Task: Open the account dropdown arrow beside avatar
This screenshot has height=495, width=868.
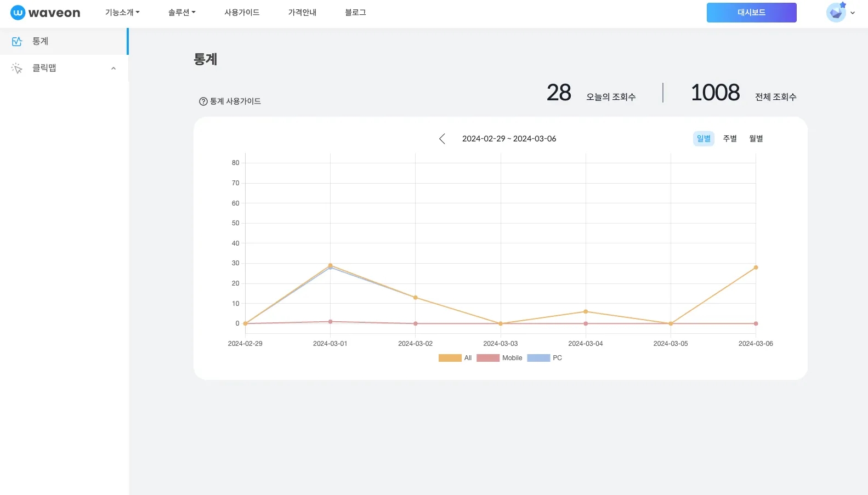Action: tap(853, 13)
